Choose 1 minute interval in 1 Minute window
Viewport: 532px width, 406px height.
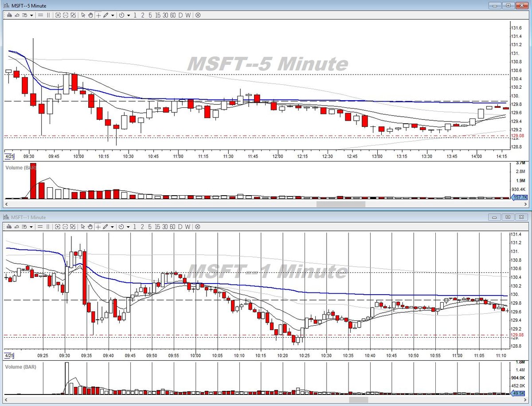pos(135,226)
